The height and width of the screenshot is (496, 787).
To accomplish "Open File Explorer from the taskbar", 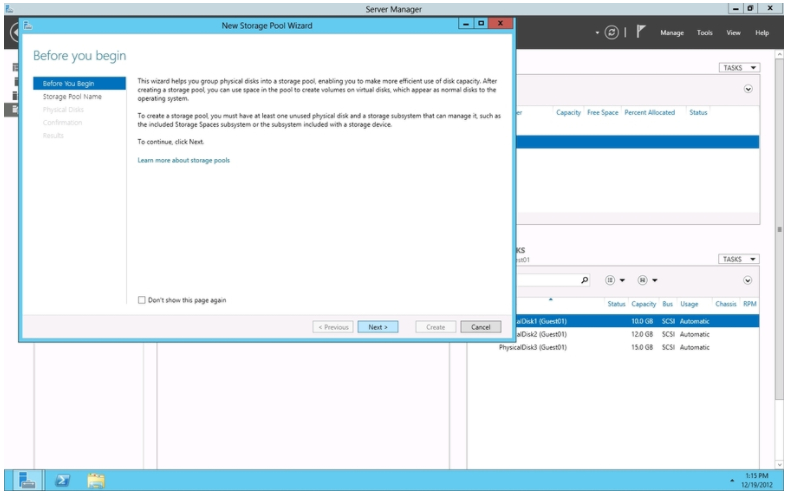I will point(96,480).
